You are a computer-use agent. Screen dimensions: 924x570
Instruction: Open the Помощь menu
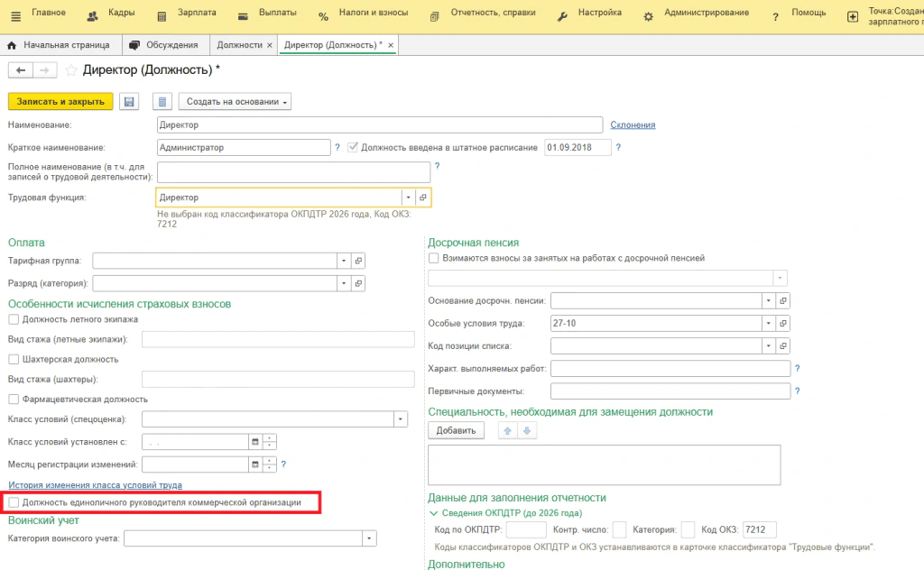(799, 14)
